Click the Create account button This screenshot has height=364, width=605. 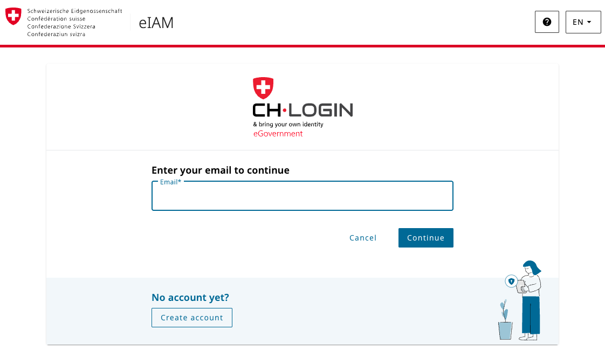click(x=191, y=317)
